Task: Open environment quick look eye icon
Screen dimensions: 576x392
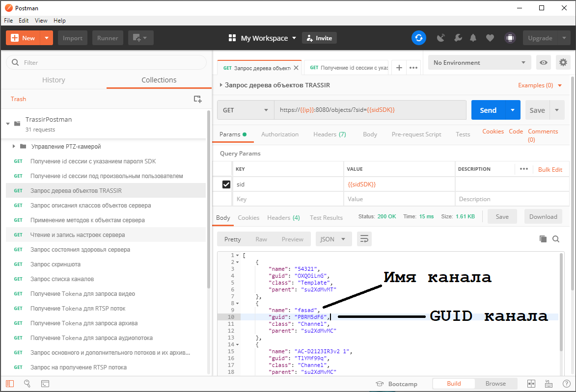Action: (x=544, y=62)
